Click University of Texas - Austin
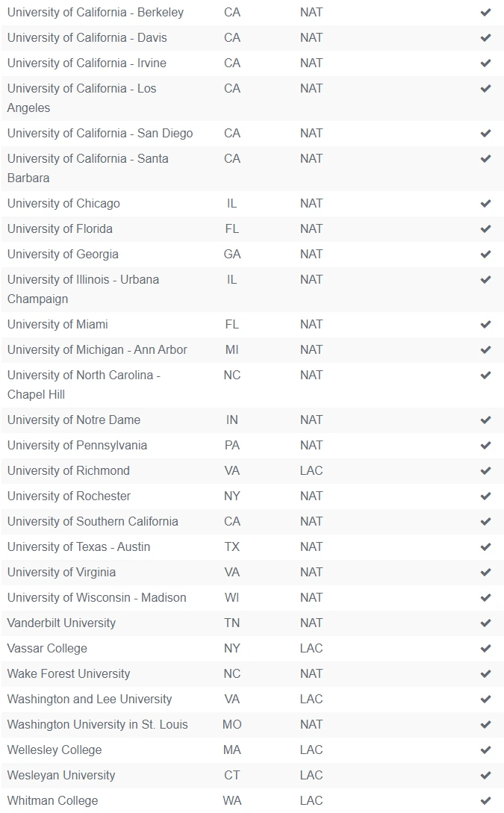 78,546
